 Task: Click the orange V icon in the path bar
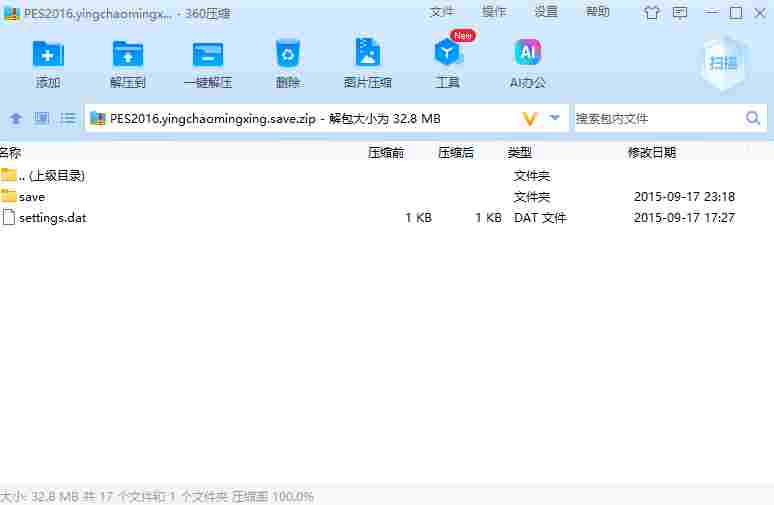point(529,118)
